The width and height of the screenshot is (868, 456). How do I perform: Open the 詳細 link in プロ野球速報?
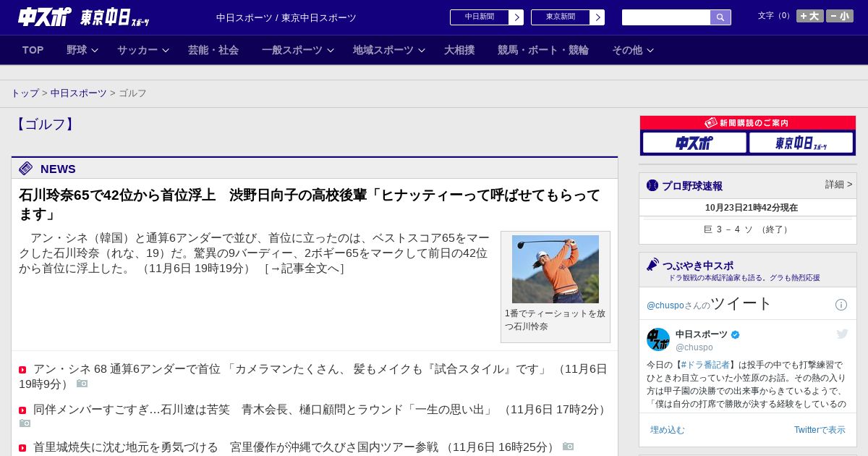pos(839,185)
